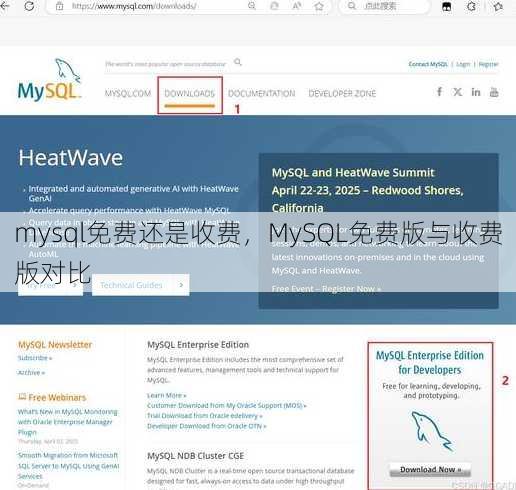The width and height of the screenshot is (516, 490).
Task: Click the MySQL site search magnifier icon
Action: point(238,62)
